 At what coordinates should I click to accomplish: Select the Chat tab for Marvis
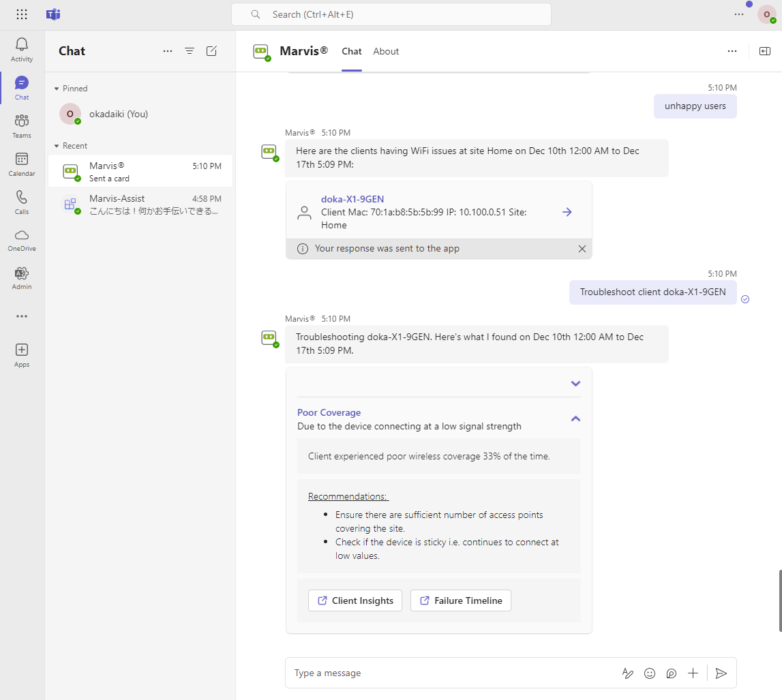coord(352,51)
